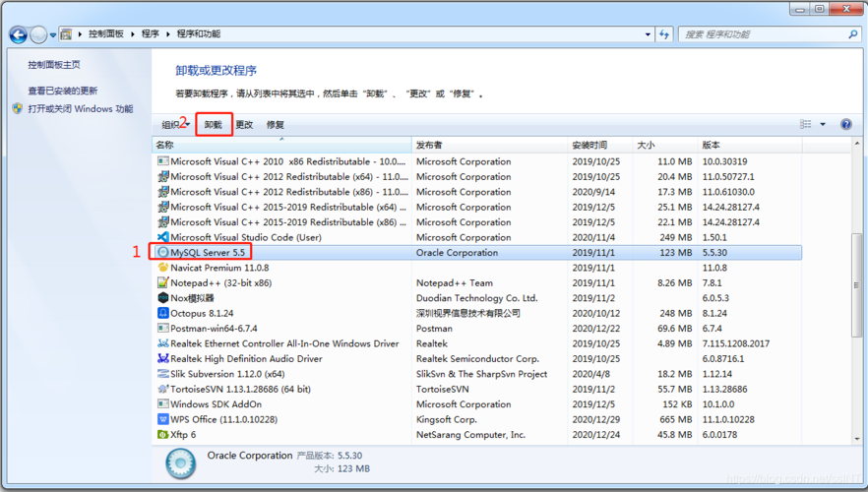Image resolution: width=868 pixels, height=492 pixels.
Task: Click NetSarang Computer, Inc. publisher cell
Action: click(470, 435)
